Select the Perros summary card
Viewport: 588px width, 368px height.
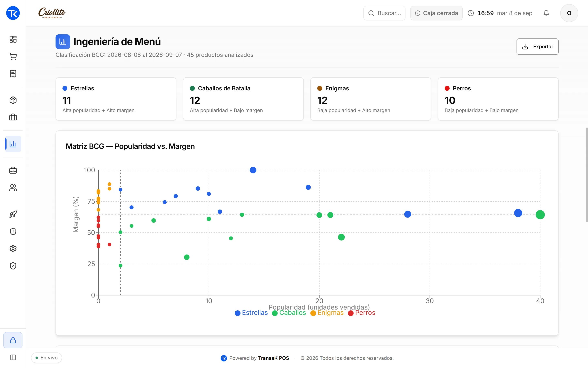498,99
